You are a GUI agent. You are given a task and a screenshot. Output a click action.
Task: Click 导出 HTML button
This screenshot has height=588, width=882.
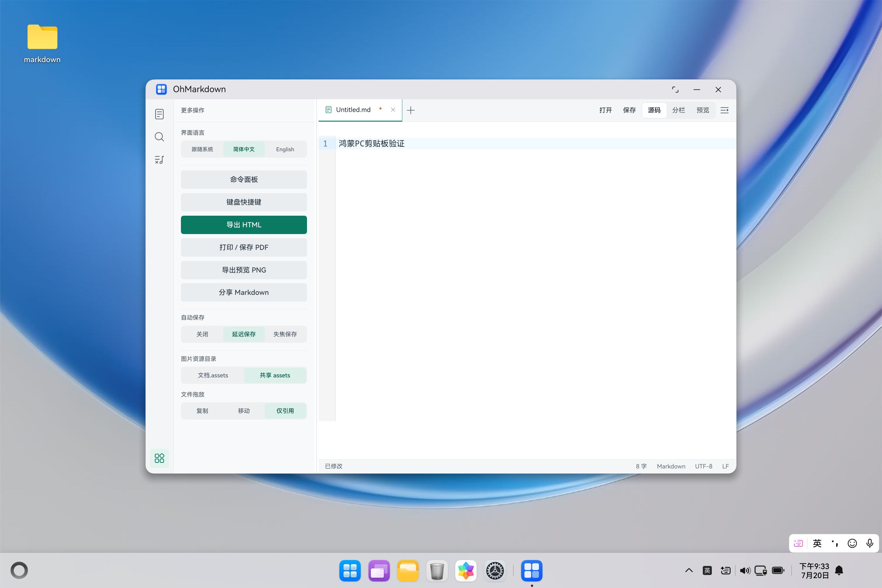244,225
